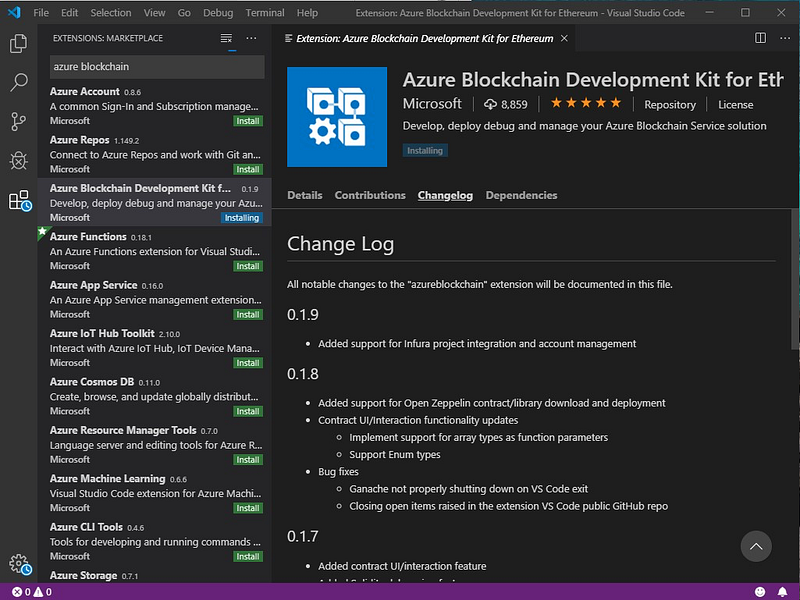800x600 pixels.
Task: Click the split editor icon
Action: tap(760, 38)
